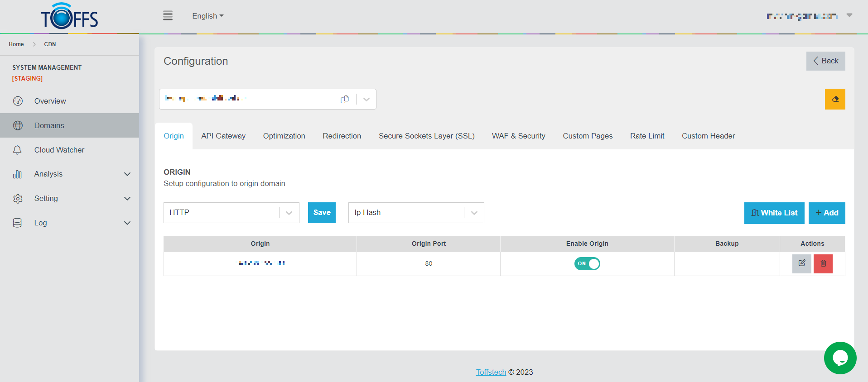The height and width of the screenshot is (382, 868).
Task: Click the TOFFS logo
Action: (69, 17)
